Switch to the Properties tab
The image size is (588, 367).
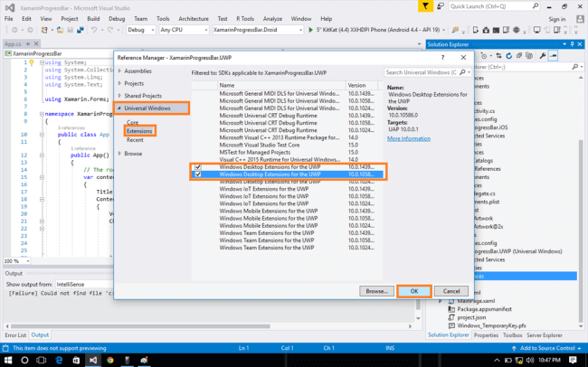point(486,335)
